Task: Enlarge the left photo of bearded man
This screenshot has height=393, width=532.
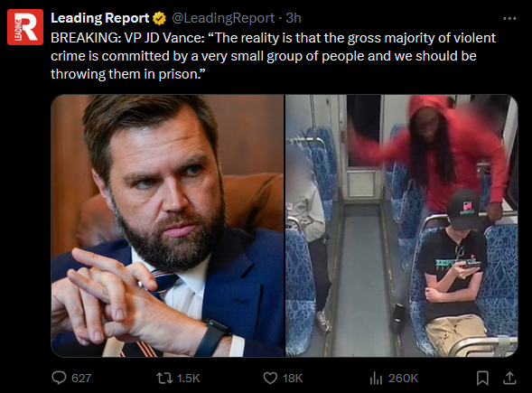Action: click(x=168, y=226)
